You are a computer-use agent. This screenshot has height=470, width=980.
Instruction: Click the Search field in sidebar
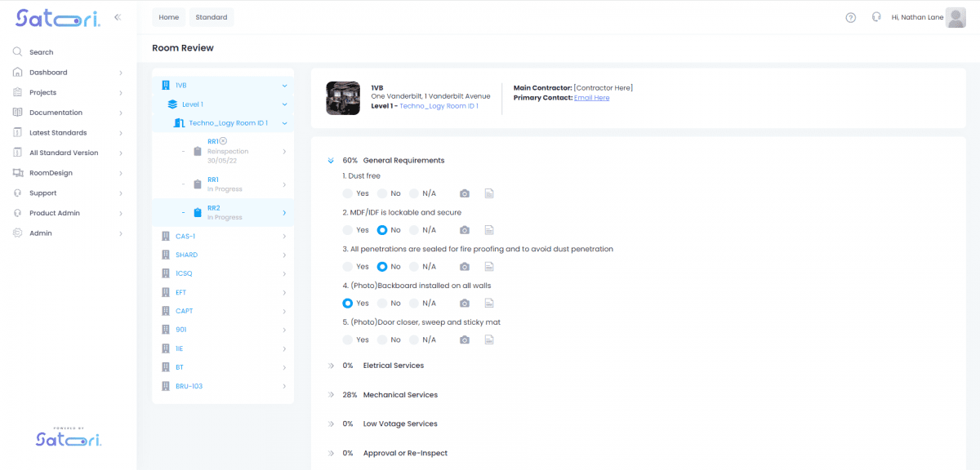[x=41, y=52]
